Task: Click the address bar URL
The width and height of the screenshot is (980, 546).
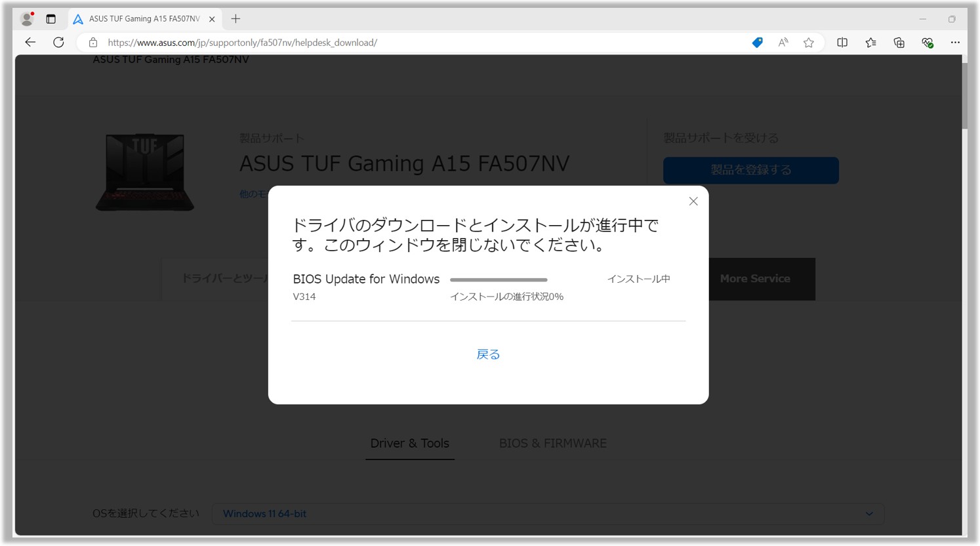Action: [x=242, y=43]
